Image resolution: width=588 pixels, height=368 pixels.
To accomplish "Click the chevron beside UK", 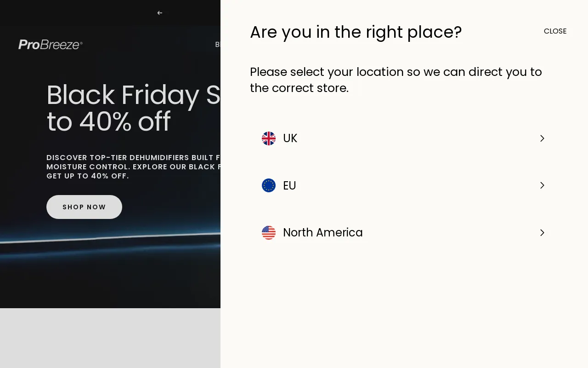I will click(542, 138).
